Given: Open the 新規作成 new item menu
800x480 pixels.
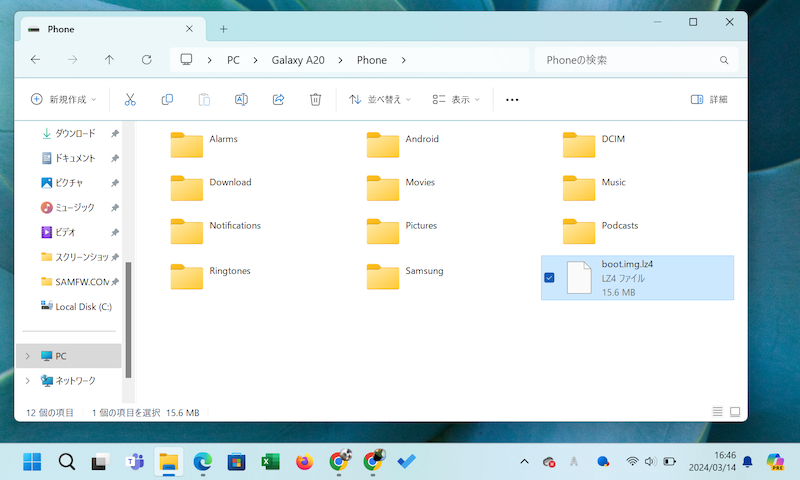Looking at the screenshot, I should pyautogui.click(x=64, y=100).
